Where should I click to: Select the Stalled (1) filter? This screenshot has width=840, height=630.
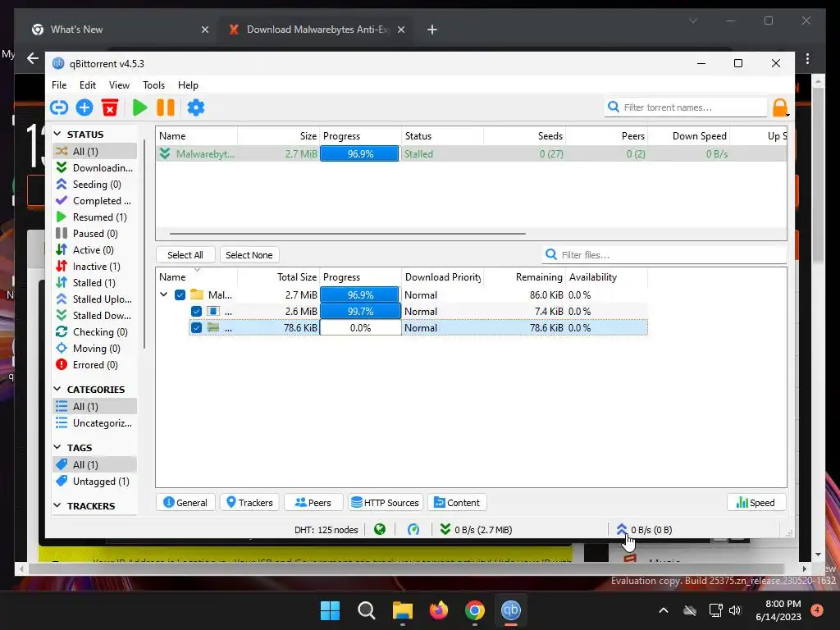point(95,283)
